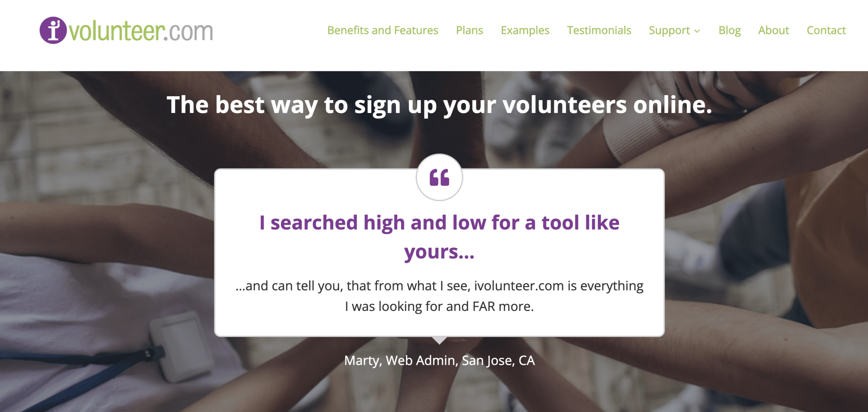Visit the Testimonials page

(599, 31)
